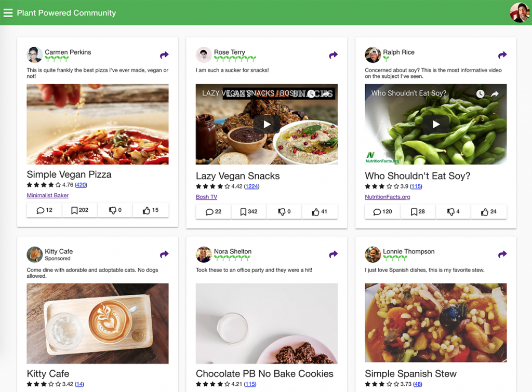Share Carmen Perkins' Simple Vegan Pizza post
The image size is (532, 392).
164,55
